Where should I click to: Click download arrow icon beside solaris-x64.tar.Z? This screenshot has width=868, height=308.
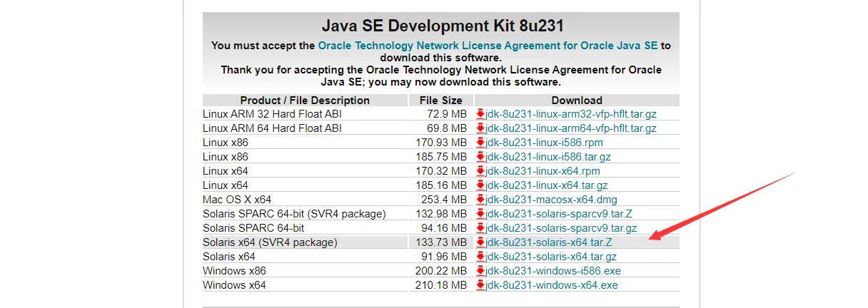480,242
